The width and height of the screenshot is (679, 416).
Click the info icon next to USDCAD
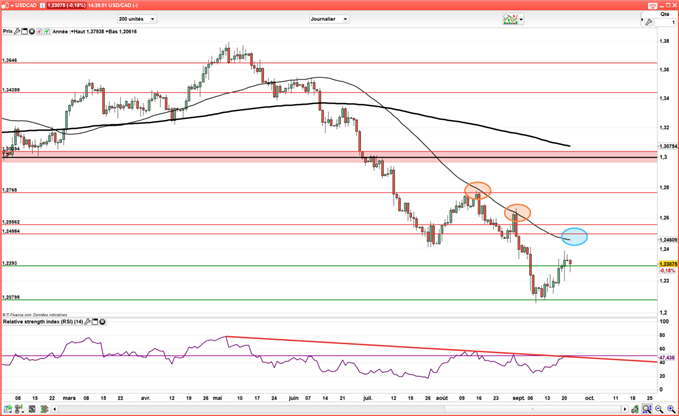[x=42, y=5]
